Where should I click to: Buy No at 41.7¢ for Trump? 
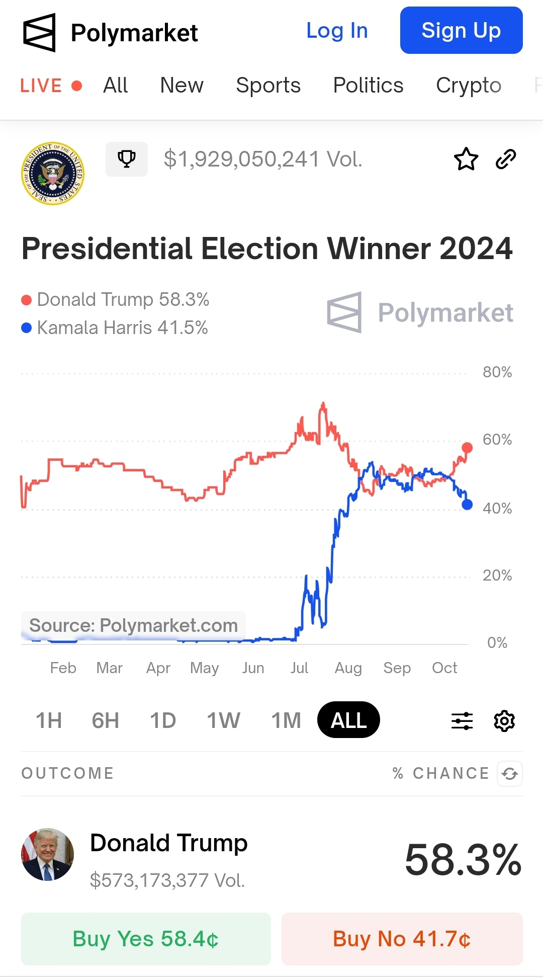tap(402, 939)
